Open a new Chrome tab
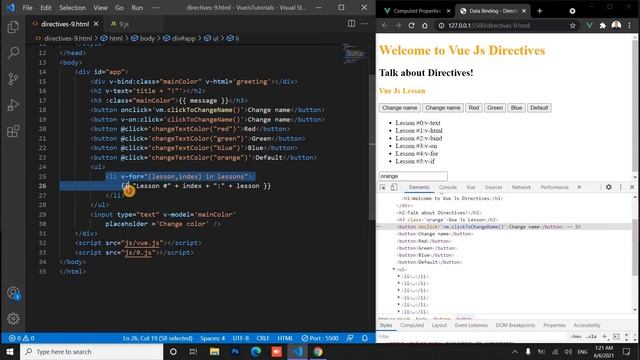Screen dimensions: 640x360 pyautogui.click(x=540, y=11)
